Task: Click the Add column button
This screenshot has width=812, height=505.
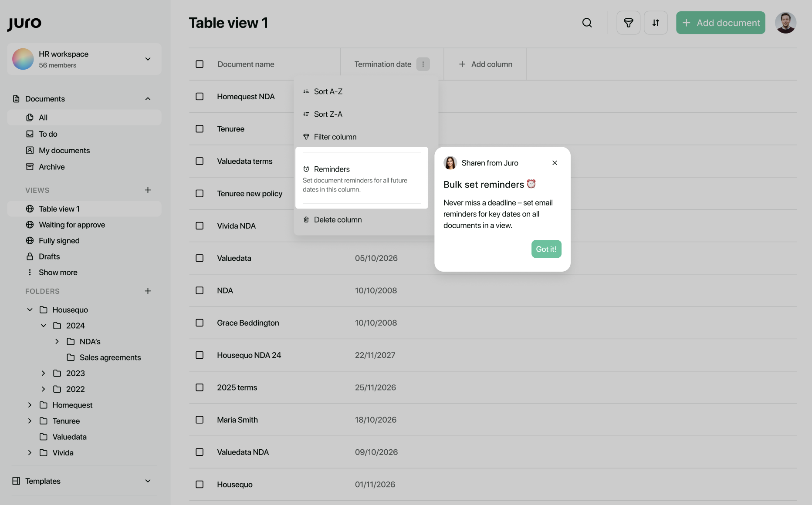Action: click(485, 64)
